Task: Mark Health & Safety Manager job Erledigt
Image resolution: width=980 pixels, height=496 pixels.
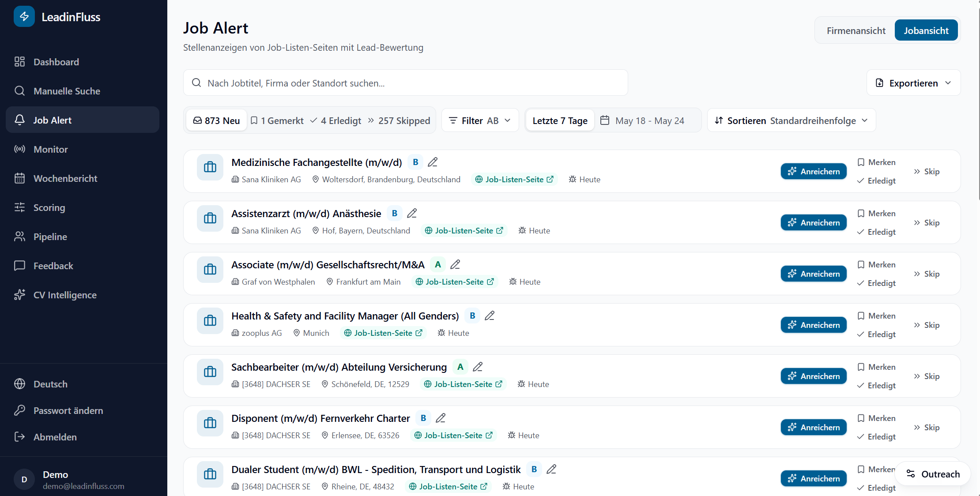Action: [876, 334]
